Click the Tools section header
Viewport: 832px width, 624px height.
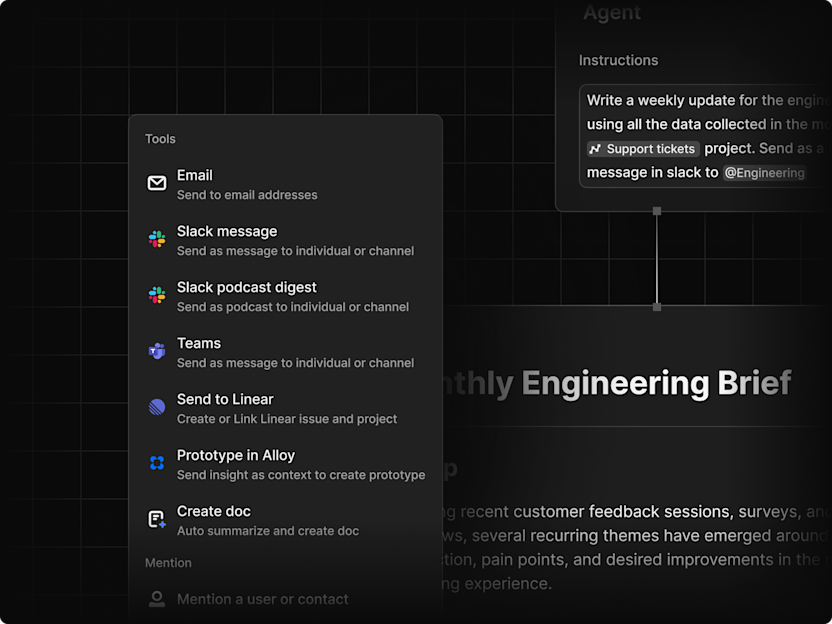(160, 139)
